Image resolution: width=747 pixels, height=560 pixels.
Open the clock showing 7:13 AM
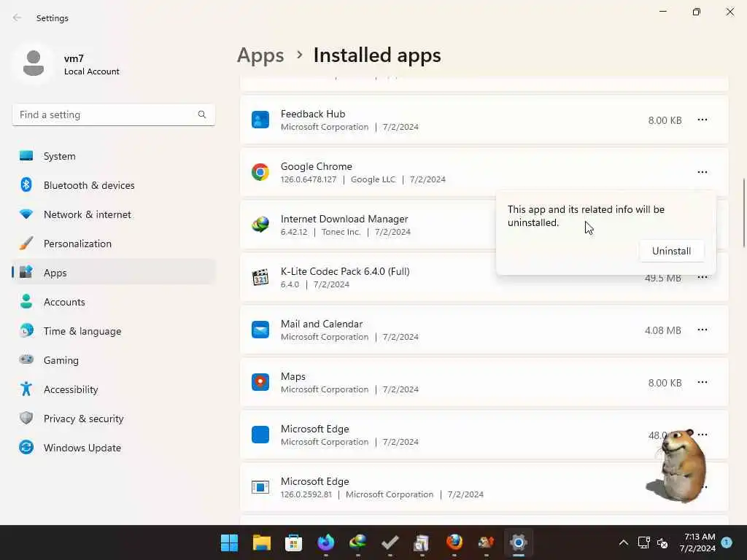pos(697,542)
